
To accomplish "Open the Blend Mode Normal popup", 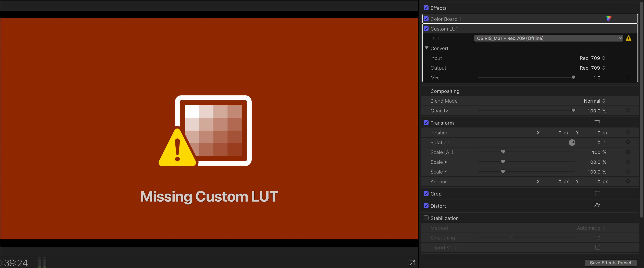I will pyautogui.click(x=594, y=101).
